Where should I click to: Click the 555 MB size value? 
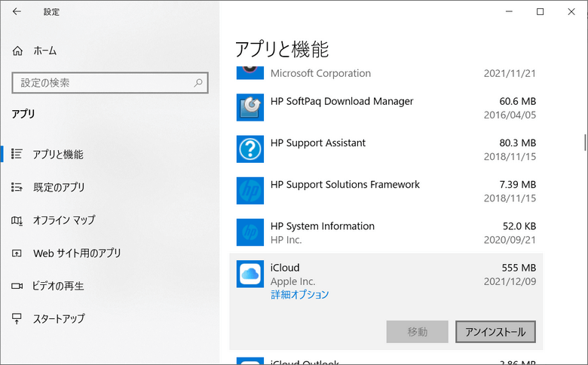pos(519,268)
